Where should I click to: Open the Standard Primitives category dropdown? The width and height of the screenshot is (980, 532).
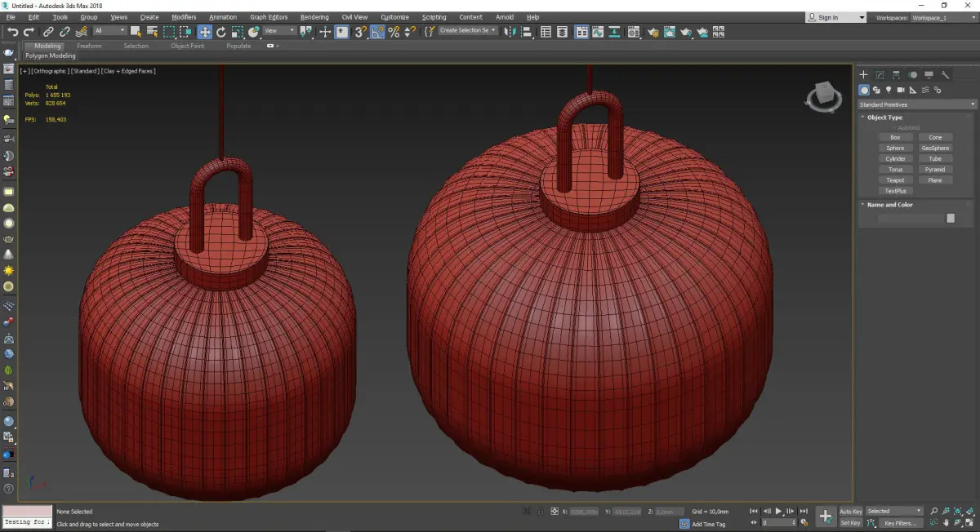tap(917, 104)
